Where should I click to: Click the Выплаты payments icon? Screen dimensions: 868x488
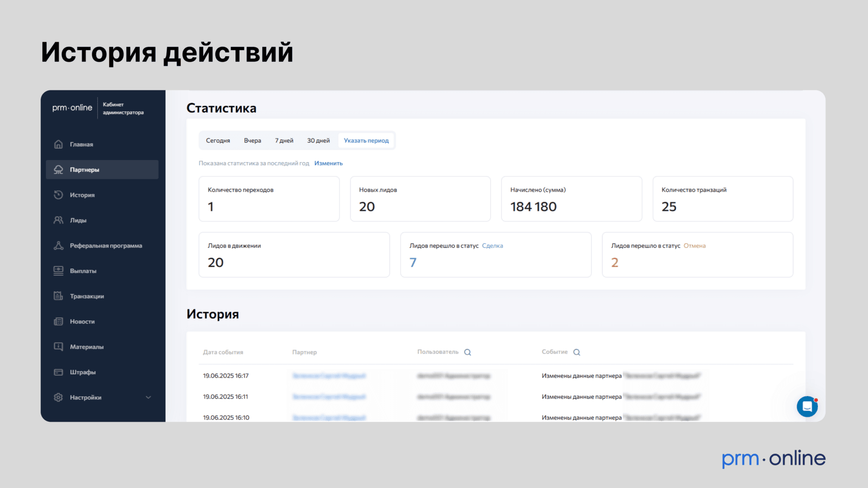(58, 271)
